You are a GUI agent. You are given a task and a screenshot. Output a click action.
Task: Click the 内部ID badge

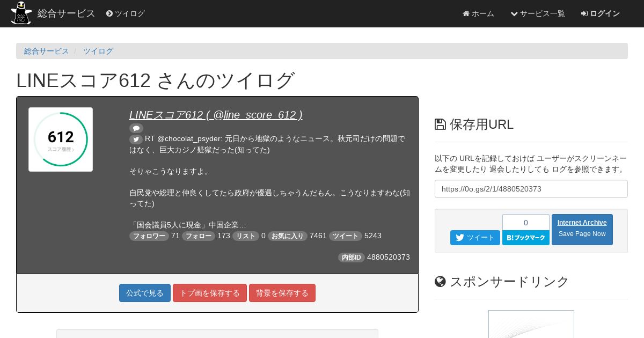click(352, 258)
